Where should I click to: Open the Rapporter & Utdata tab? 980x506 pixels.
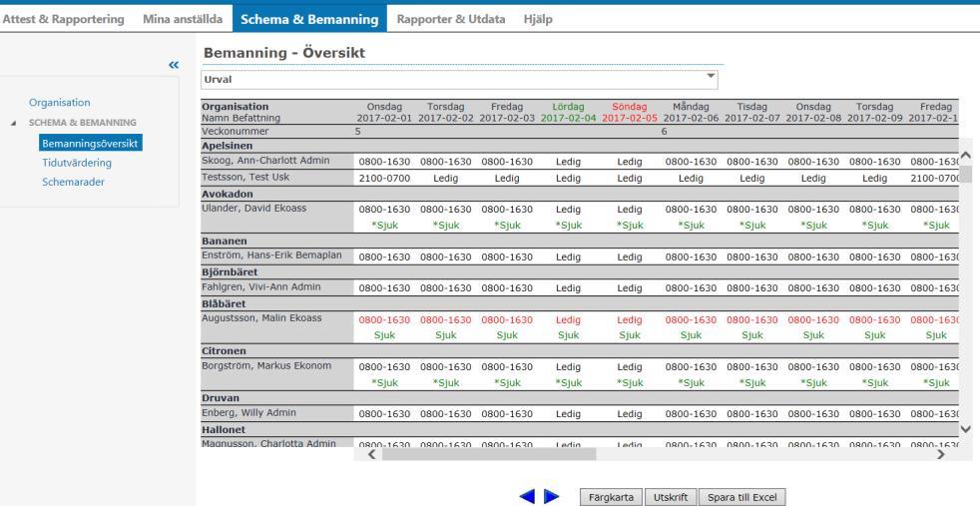coord(451,19)
